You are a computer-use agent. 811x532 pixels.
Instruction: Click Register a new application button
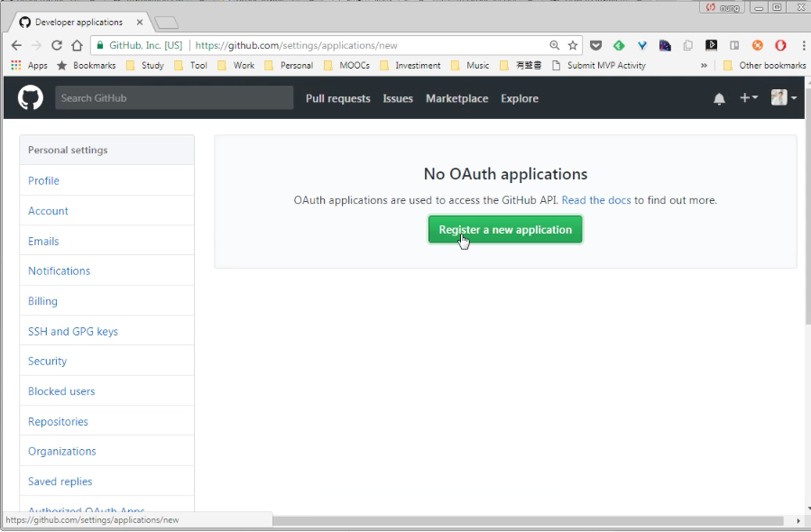point(505,230)
